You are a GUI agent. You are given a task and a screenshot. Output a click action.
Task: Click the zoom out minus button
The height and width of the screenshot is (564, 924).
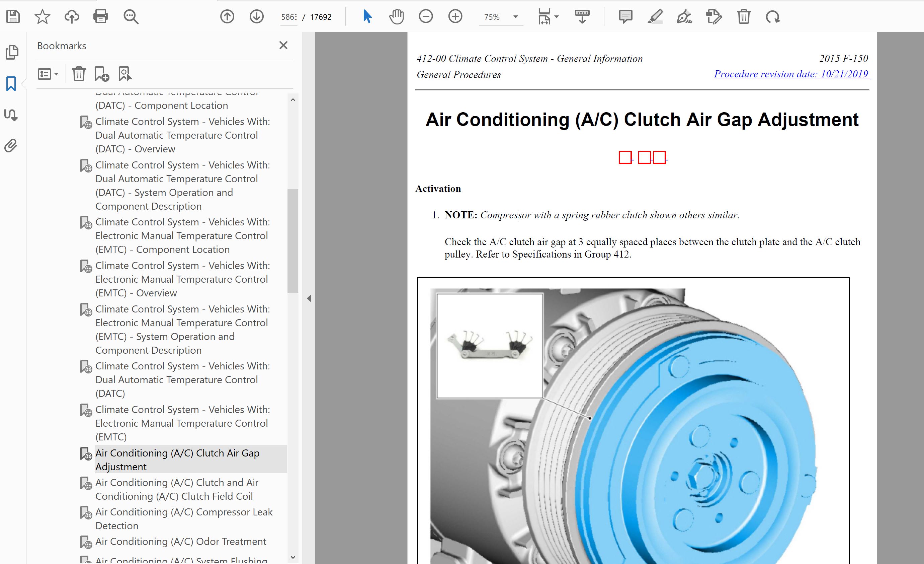click(x=426, y=16)
